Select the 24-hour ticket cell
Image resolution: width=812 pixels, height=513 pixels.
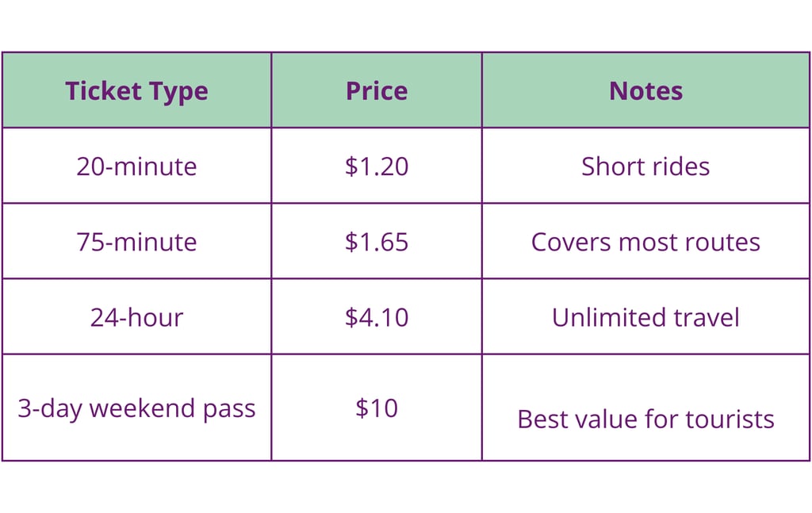tap(136, 317)
